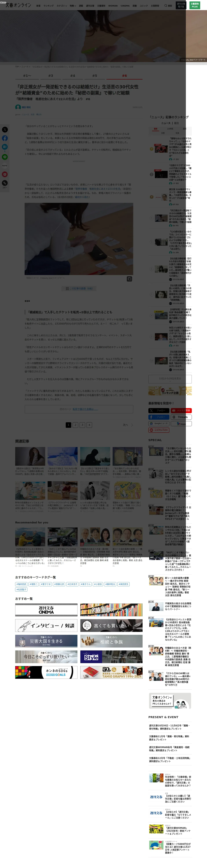Open the 文春オンラインでPRしてみませんか banner

pyautogui.click(x=170, y=701)
